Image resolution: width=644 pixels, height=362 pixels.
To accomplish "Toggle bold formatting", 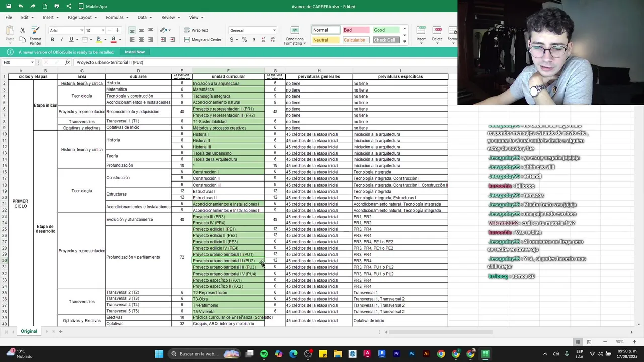I will (52, 39).
